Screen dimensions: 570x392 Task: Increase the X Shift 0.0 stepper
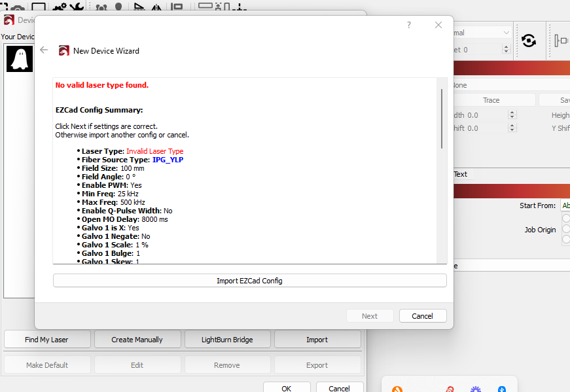(x=512, y=126)
